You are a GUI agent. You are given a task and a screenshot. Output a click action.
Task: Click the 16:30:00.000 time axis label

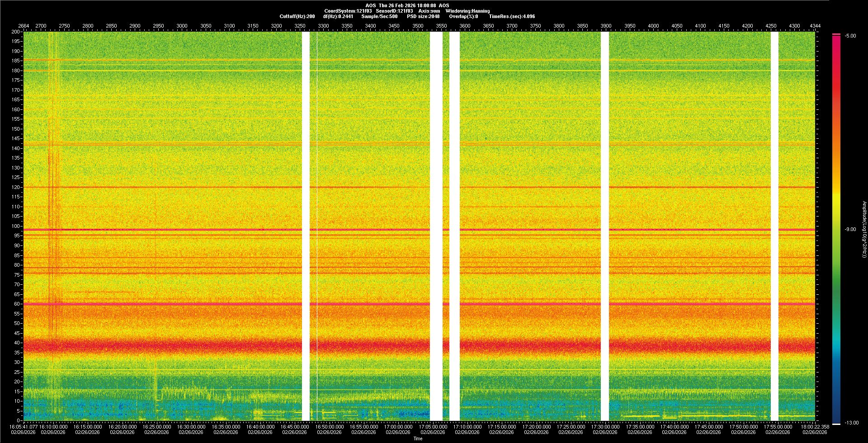(191, 427)
